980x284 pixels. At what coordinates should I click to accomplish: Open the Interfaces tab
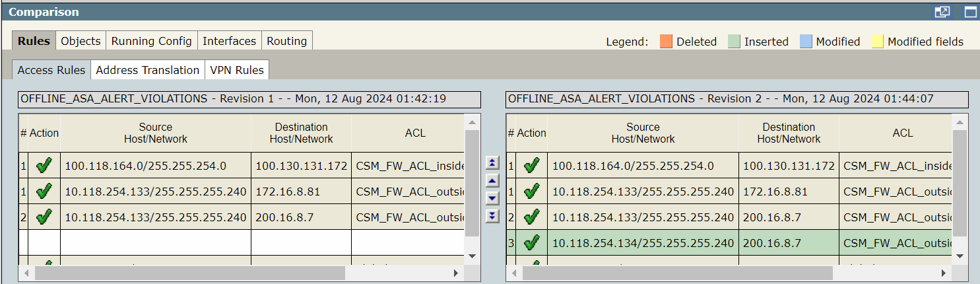pyautogui.click(x=229, y=41)
